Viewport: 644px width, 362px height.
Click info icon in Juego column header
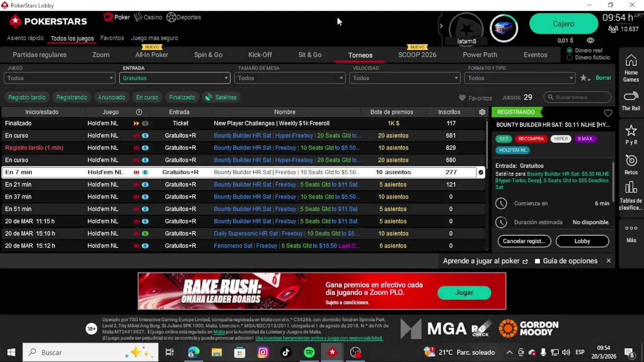(x=139, y=112)
